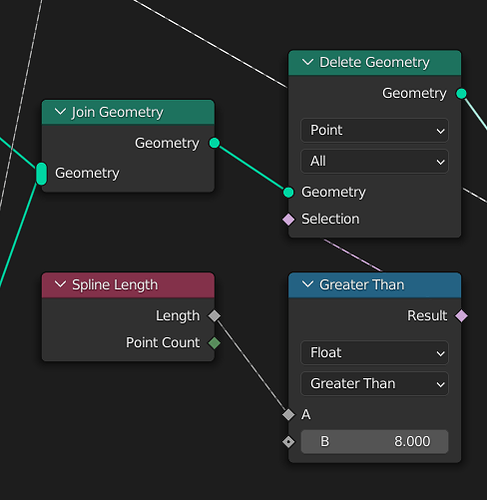Viewport: 487px width, 500px height.
Task: Click the B value field 8.000
Action: coord(374,442)
